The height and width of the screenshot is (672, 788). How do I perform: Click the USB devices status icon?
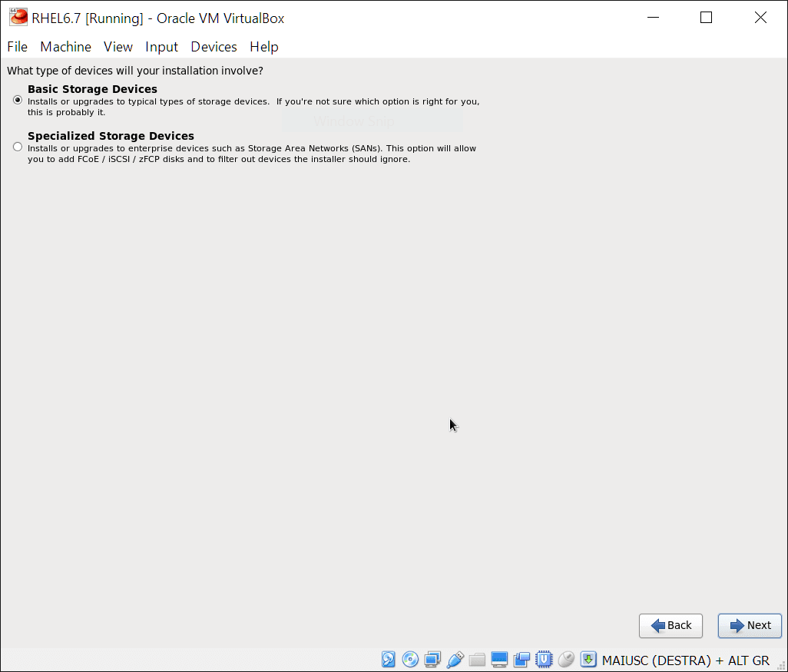pyautogui.click(x=455, y=659)
